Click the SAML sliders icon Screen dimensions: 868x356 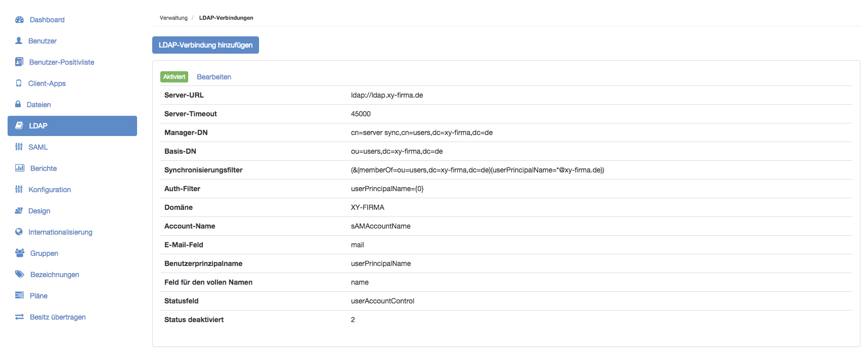pos(19,147)
